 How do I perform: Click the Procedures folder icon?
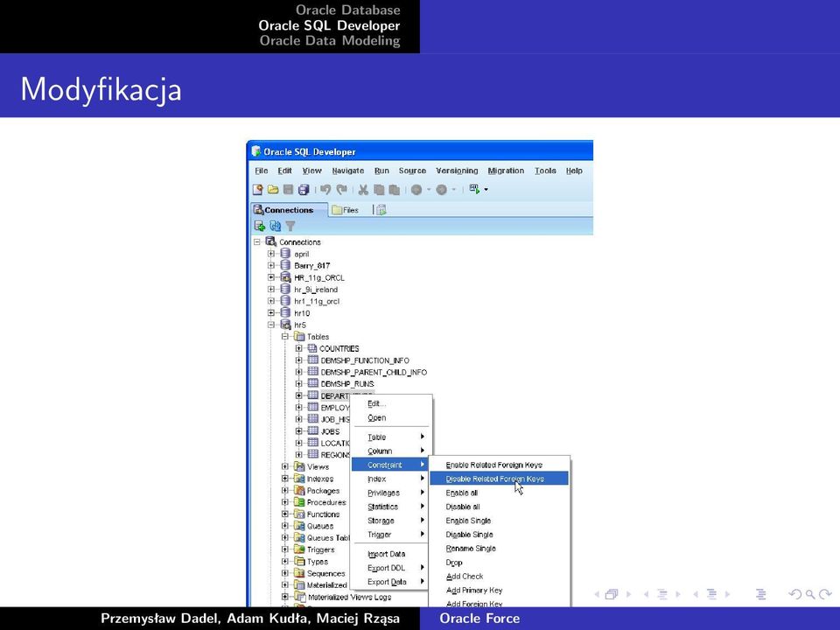click(x=299, y=502)
